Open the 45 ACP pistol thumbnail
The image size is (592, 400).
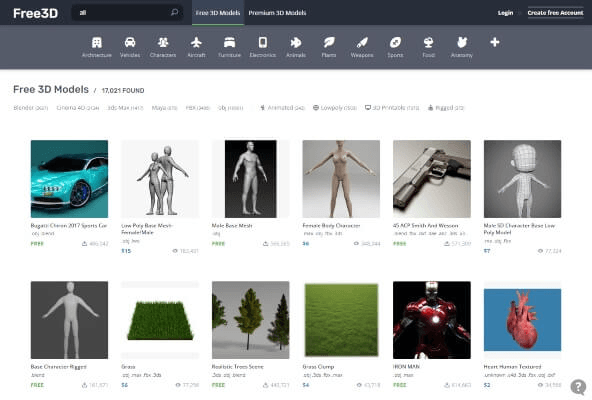(x=432, y=179)
